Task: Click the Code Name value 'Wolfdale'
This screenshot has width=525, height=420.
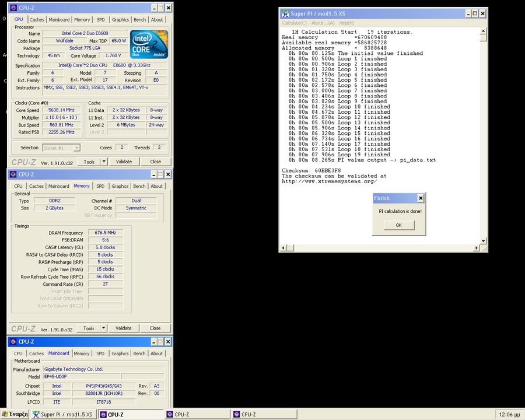Action: tap(64, 40)
